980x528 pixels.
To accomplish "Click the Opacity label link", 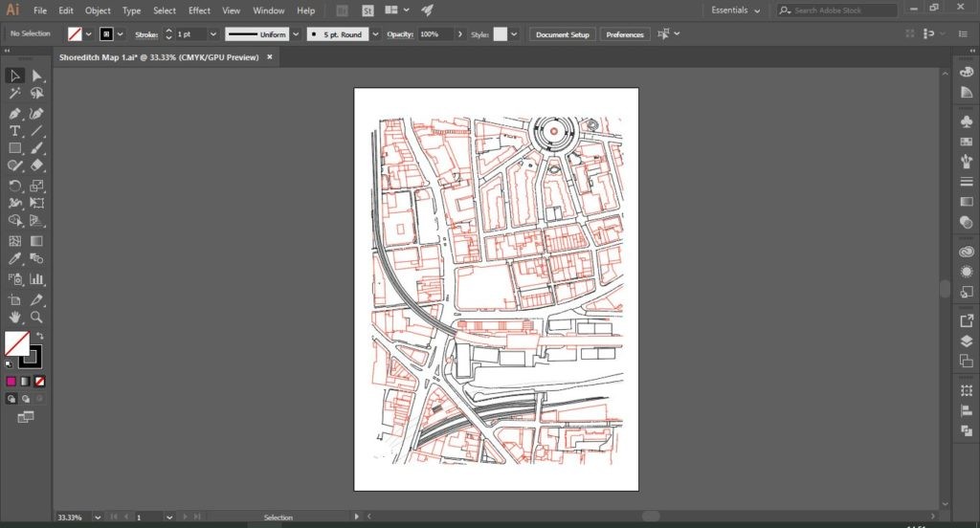I will (400, 34).
